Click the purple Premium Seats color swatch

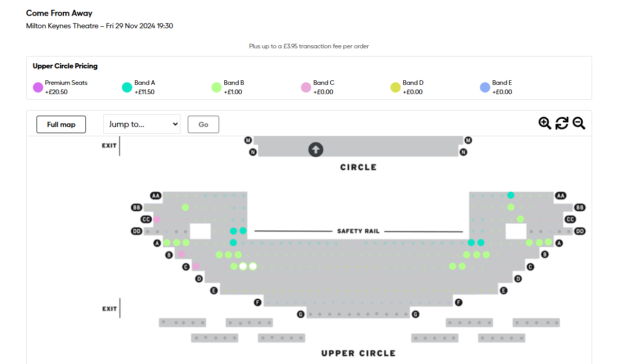point(37,87)
